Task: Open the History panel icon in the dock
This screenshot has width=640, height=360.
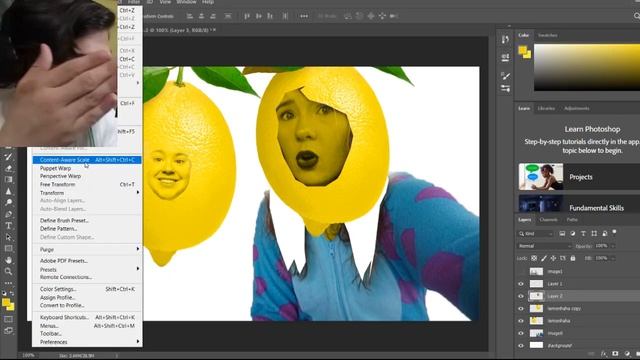Action: pyautogui.click(x=505, y=39)
